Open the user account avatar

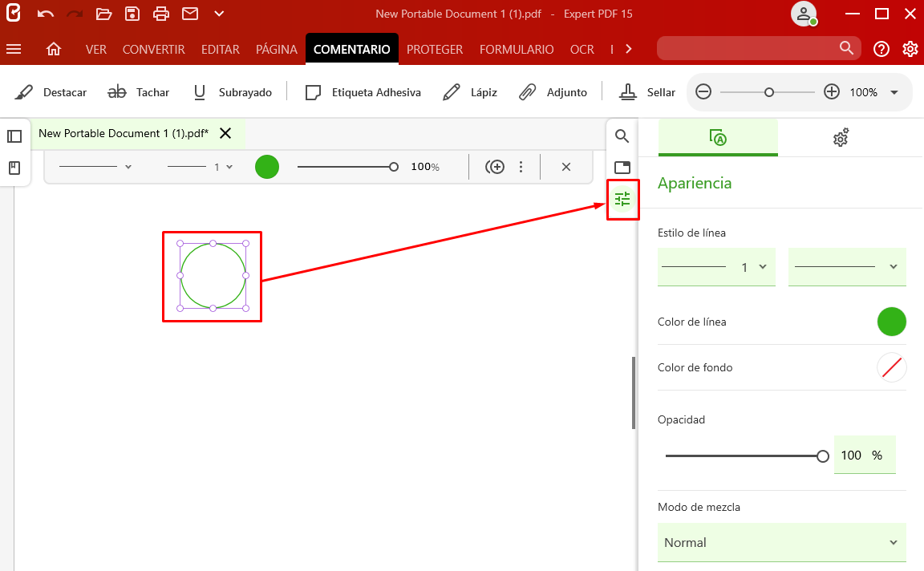point(804,14)
